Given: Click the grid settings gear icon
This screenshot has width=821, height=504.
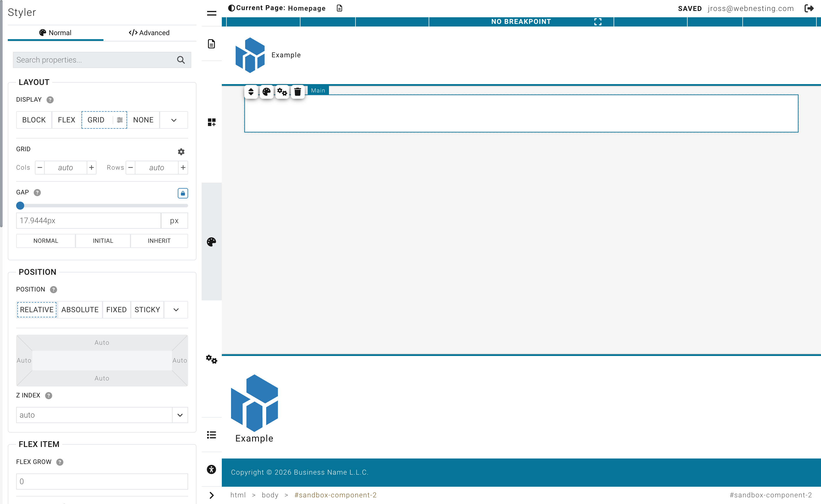Looking at the screenshot, I should (x=181, y=152).
